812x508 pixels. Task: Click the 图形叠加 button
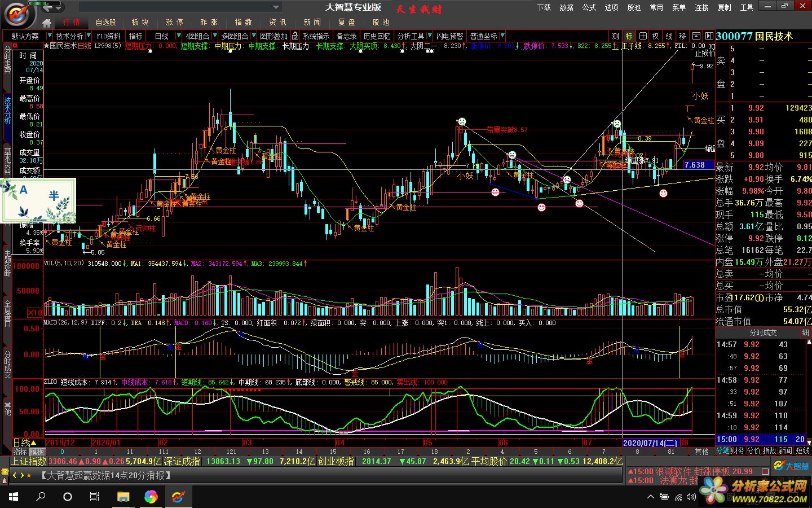click(x=273, y=36)
